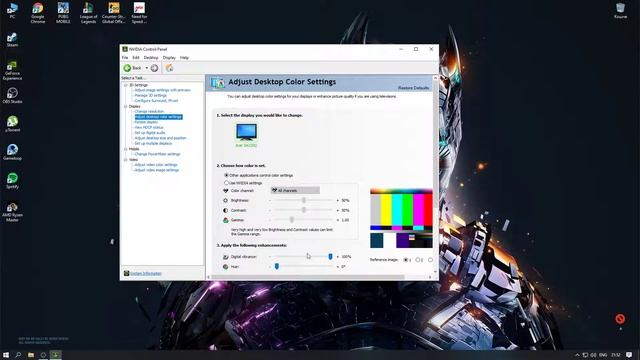Click the Windows Start button
640x360 pixels.
click(x=6, y=355)
